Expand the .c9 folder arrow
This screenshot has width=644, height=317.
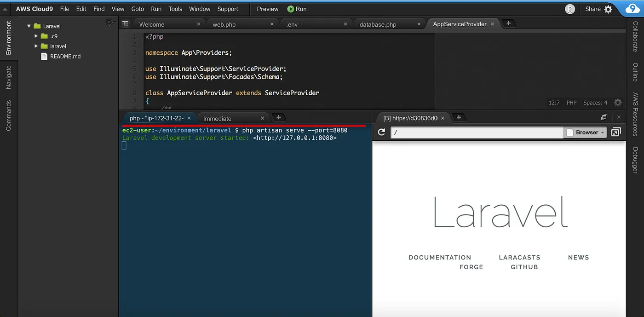(36, 36)
